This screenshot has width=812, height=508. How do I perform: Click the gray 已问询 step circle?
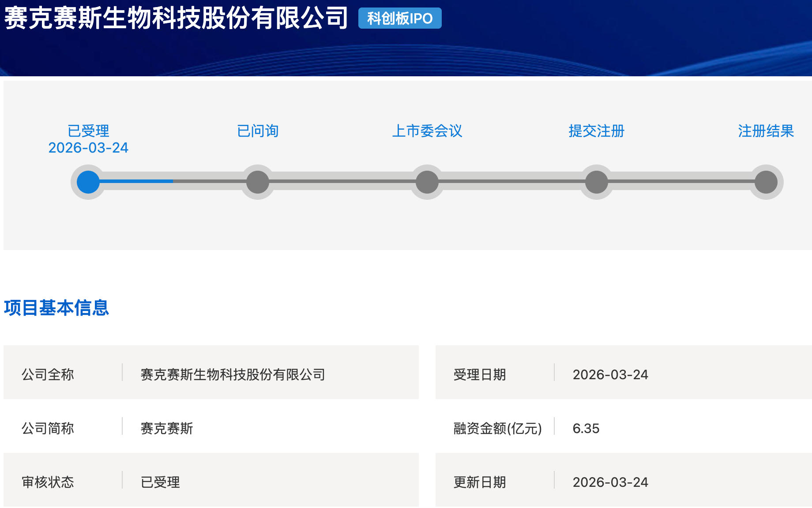[x=258, y=182]
